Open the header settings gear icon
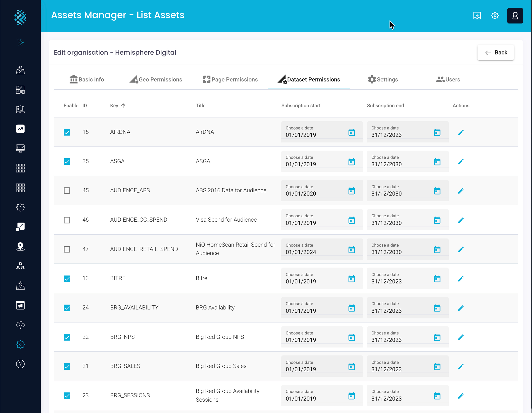The image size is (532, 413). (x=495, y=16)
